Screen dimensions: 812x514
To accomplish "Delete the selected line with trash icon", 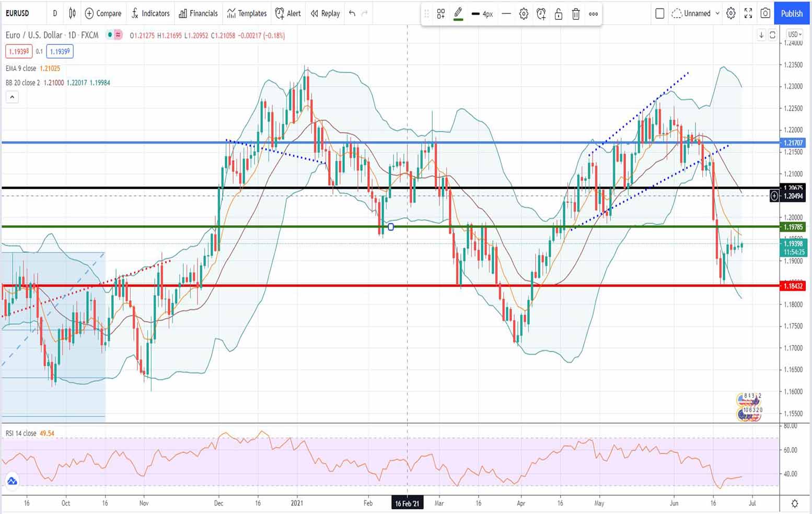I will tap(576, 14).
